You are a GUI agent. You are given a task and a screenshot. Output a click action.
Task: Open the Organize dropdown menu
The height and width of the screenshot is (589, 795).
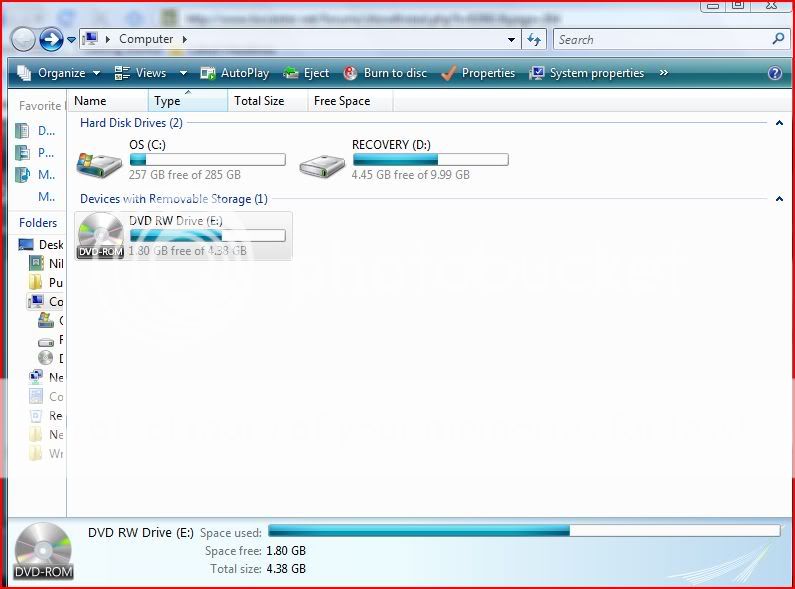click(60, 73)
